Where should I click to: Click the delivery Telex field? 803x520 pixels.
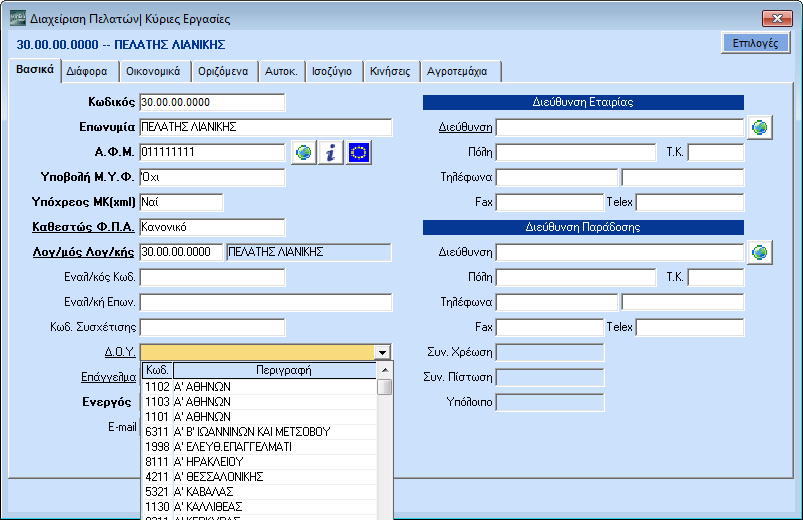coord(690,327)
